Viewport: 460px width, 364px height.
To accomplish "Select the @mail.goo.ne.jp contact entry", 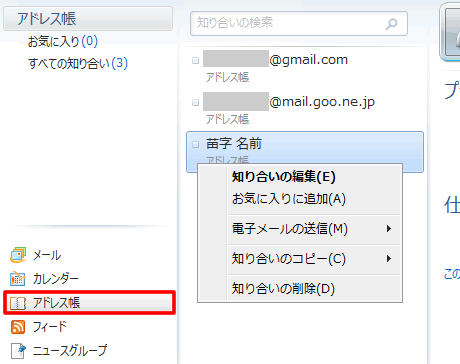I will pos(305,109).
